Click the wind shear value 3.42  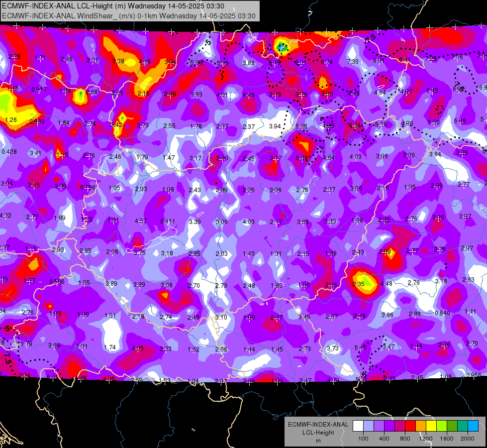pyautogui.click(x=116, y=124)
